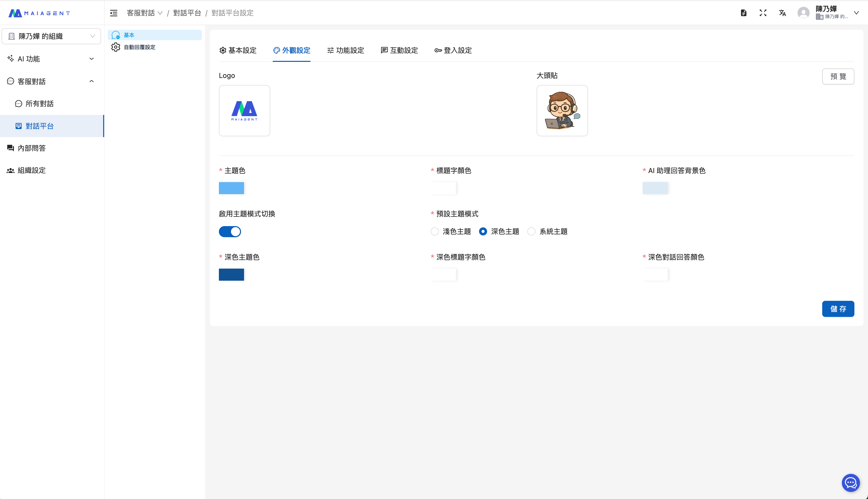The image size is (868, 499).
Task: Click the 大頭貼 avatar thumbnail
Action: pyautogui.click(x=562, y=111)
